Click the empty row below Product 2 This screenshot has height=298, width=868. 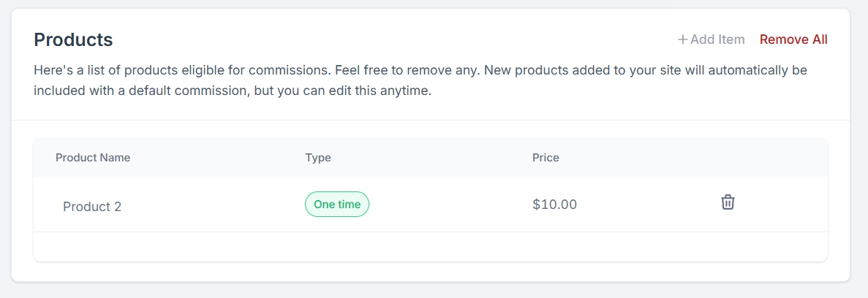coord(430,246)
